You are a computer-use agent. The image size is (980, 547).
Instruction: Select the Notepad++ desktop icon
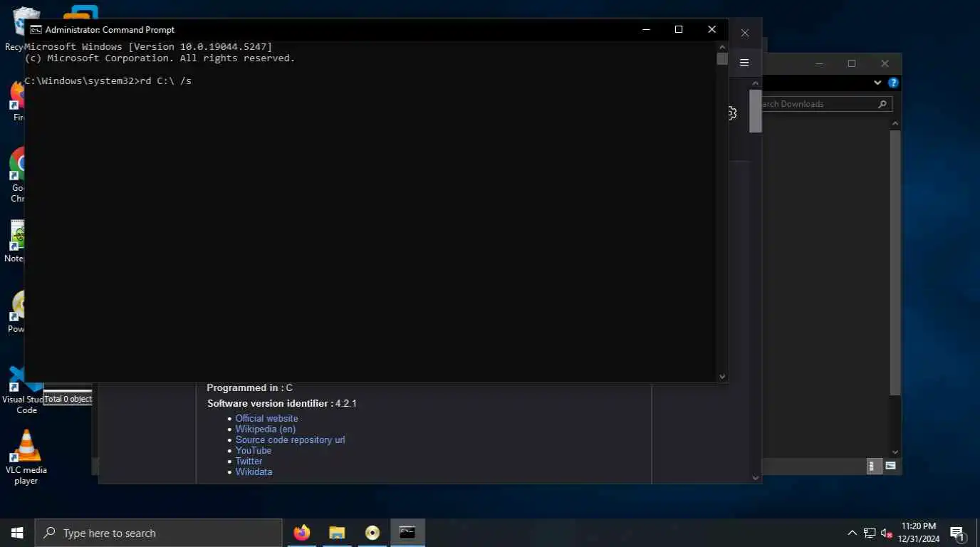(x=16, y=241)
